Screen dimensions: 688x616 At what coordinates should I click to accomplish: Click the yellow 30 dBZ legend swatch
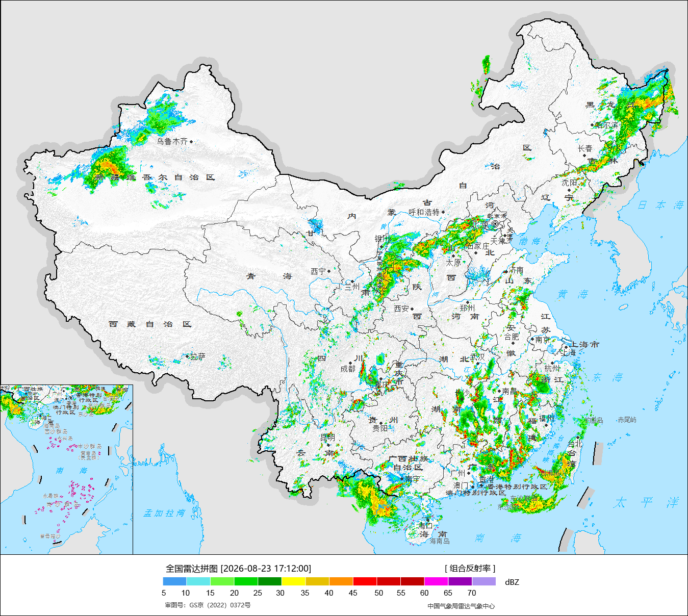293,581
